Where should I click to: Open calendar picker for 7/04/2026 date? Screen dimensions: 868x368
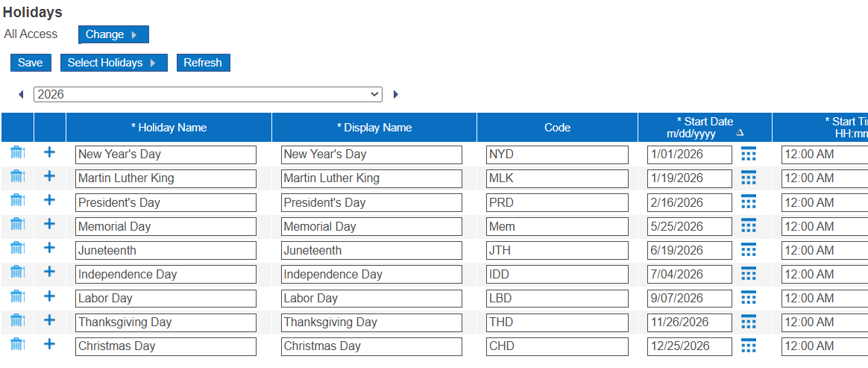tap(749, 274)
